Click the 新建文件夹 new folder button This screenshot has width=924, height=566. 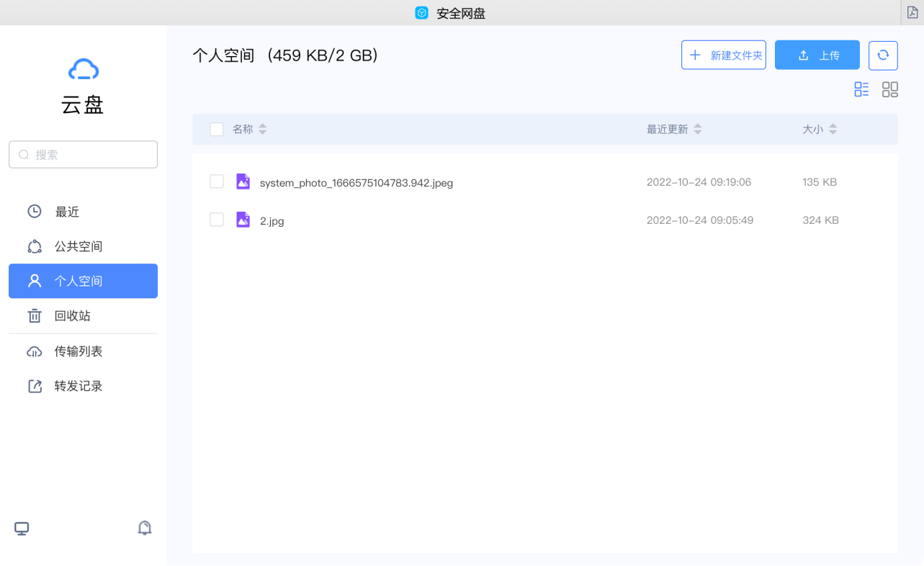pos(723,55)
